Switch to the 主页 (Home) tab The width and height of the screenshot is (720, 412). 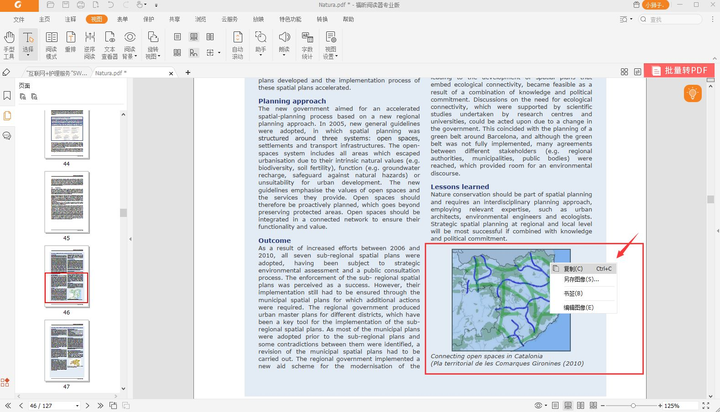(x=45, y=19)
